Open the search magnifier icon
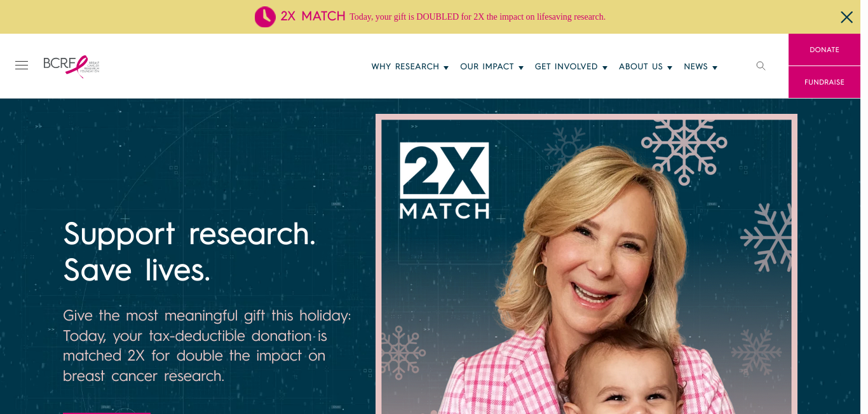This screenshot has width=868, height=414. [x=761, y=66]
